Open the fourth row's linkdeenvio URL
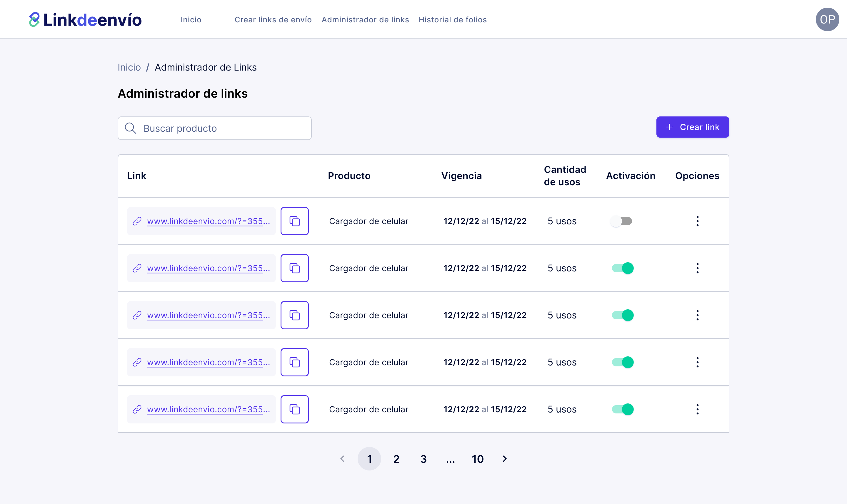The height and width of the screenshot is (504, 847). (208, 362)
